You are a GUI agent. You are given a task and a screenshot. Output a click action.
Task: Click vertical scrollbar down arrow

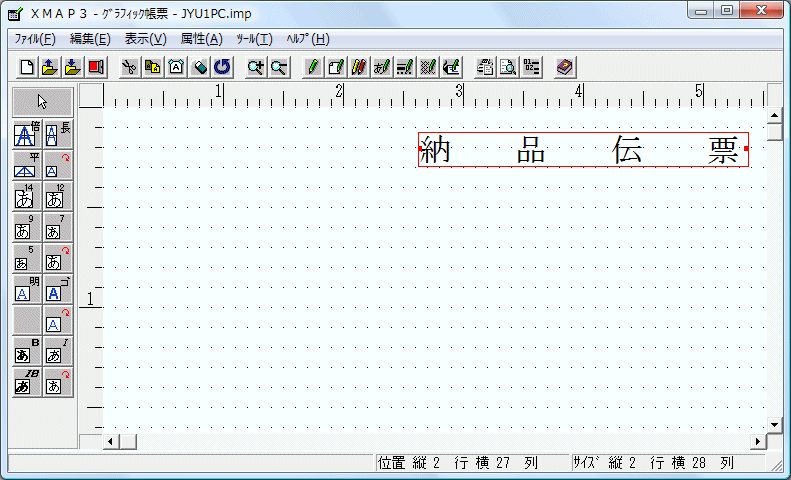(x=775, y=425)
